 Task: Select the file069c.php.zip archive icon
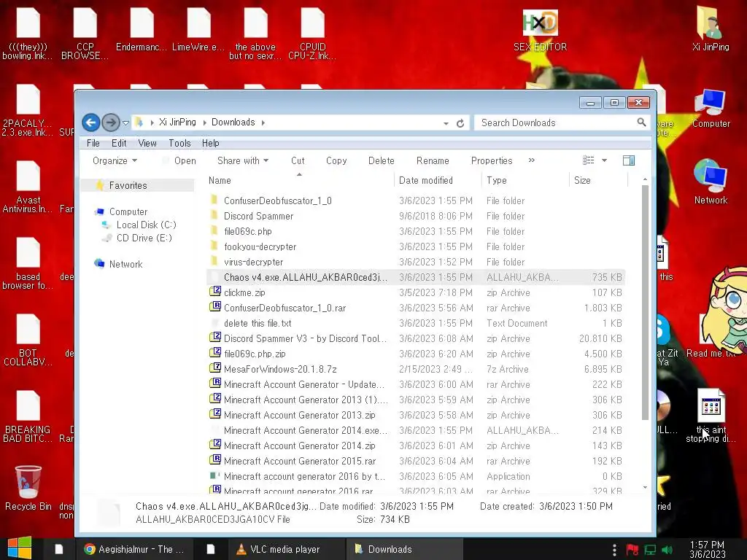click(x=215, y=353)
